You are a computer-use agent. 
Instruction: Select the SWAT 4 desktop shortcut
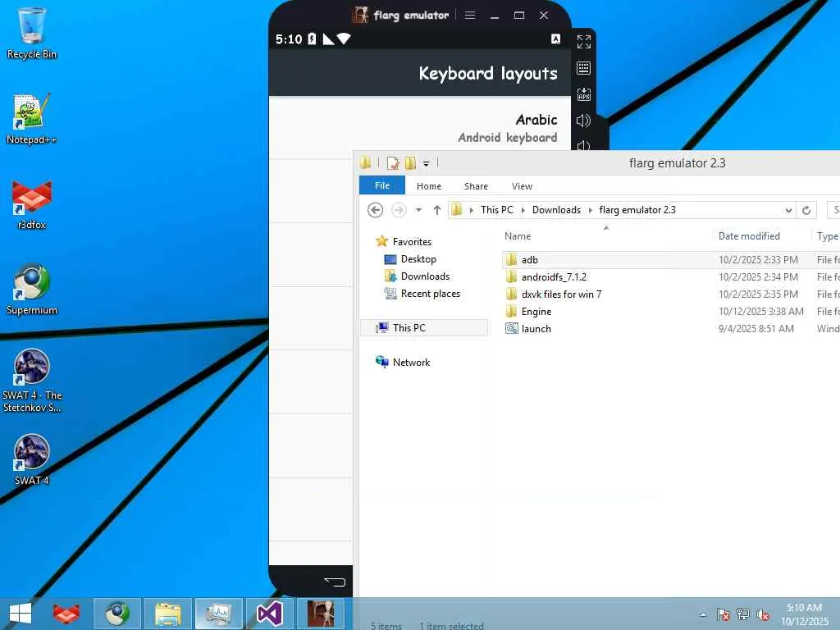(x=32, y=459)
